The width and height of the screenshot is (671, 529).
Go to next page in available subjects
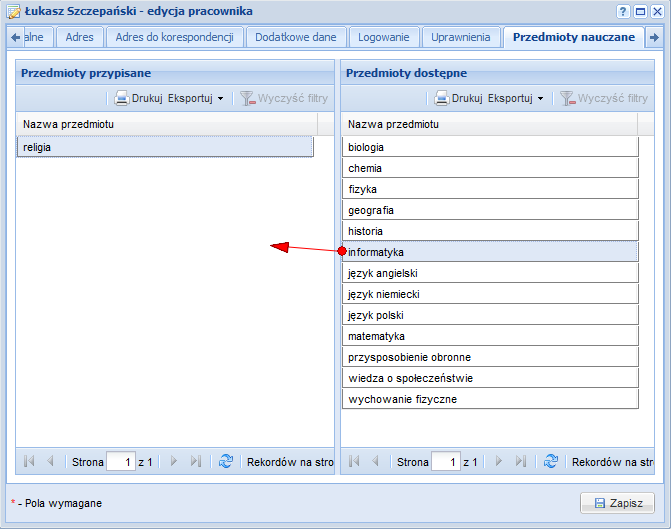click(x=499, y=461)
